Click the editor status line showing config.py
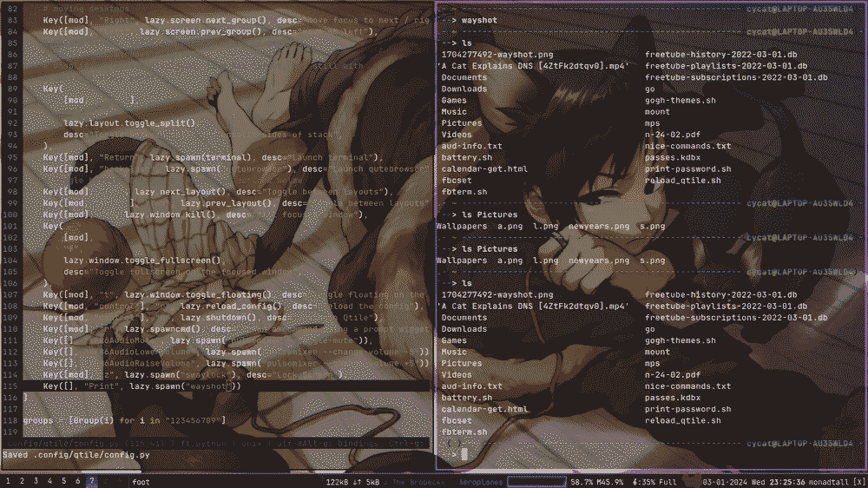Image resolution: width=868 pixels, height=488 pixels. pos(217,443)
